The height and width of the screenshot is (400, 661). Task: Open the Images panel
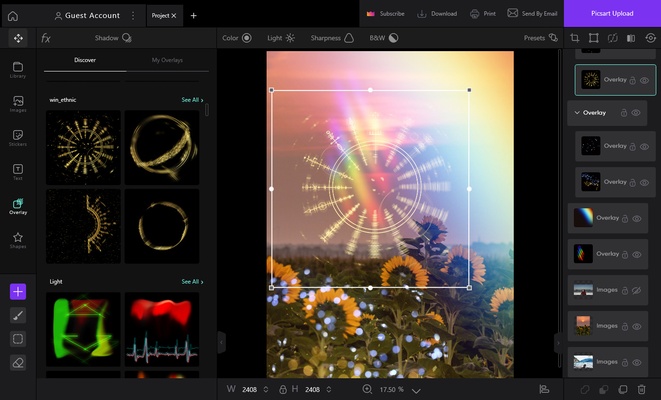[18, 104]
